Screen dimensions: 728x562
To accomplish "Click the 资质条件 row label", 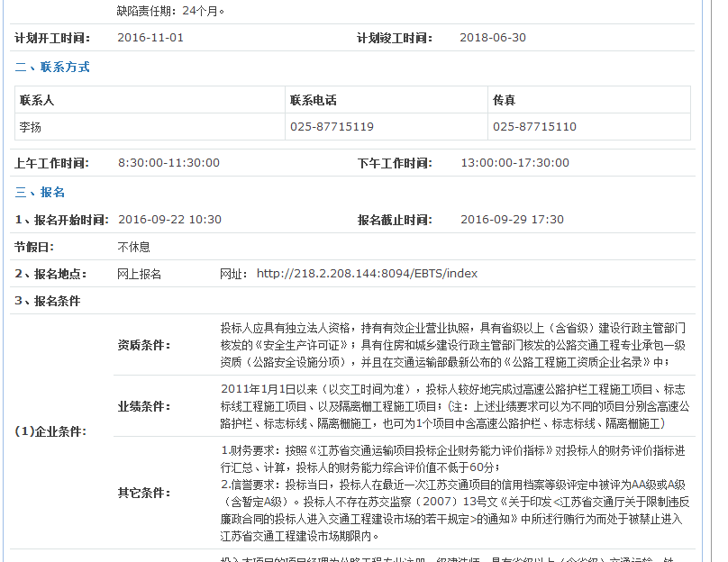I will [x=144, y=345].
